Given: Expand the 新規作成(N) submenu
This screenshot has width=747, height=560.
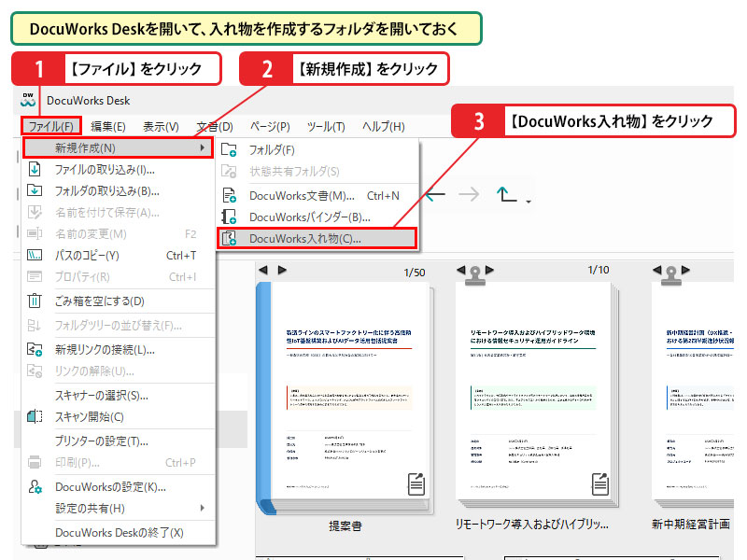Looking at the screenshot, I should tap(118, 148).
